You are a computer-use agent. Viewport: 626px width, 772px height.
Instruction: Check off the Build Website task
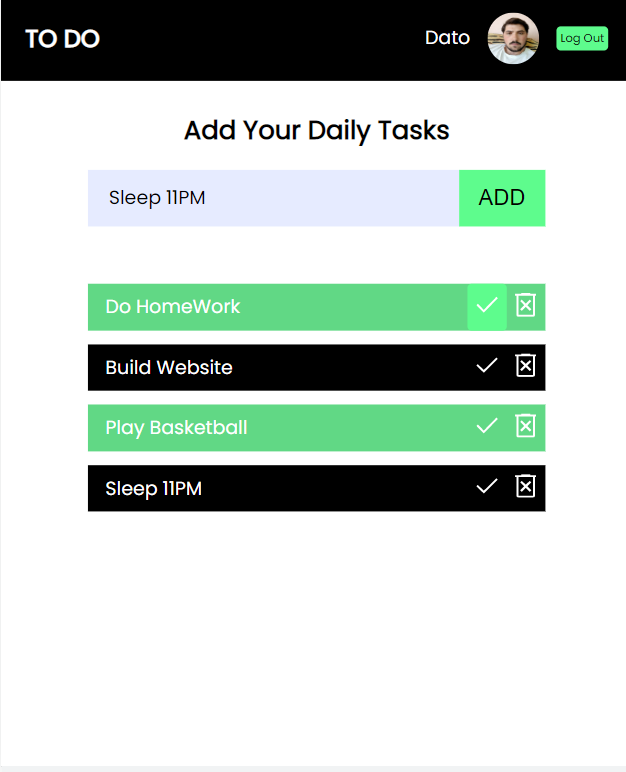[487, 366]
